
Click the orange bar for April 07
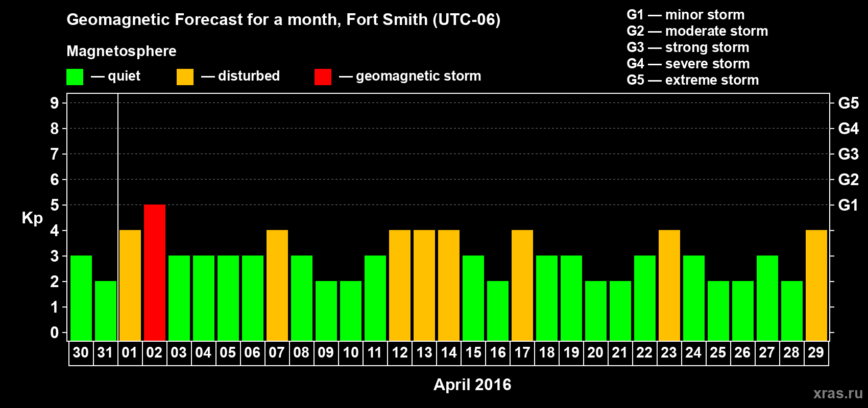tap(277, 285)
